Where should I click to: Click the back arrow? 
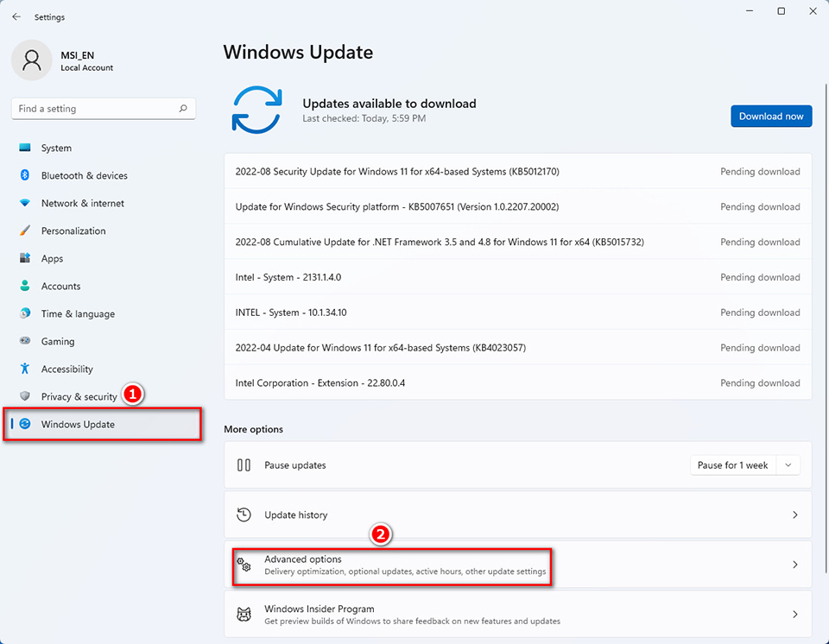[15, 16]
